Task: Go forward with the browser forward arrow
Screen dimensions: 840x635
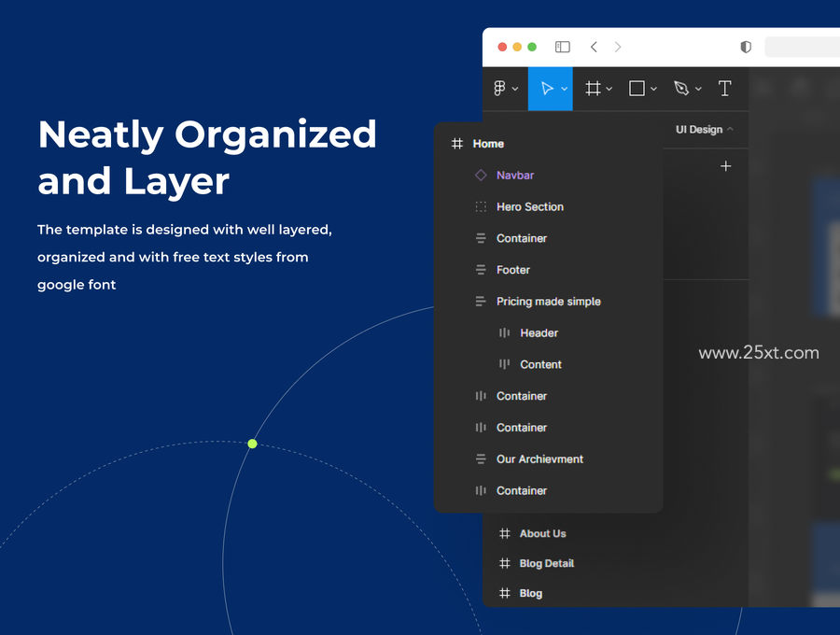Action: (x=618, y=47)
